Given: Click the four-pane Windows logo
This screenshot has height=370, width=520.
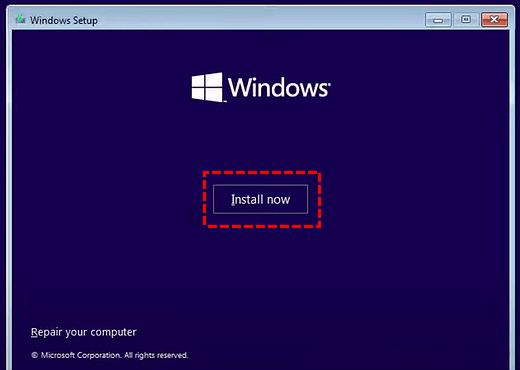Looking at the screenshot, I should [207, 87].
